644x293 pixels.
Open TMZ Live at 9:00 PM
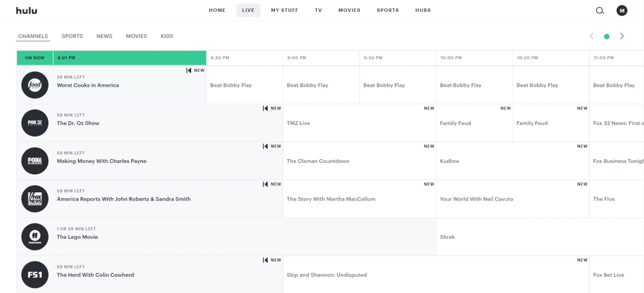point(298,123)
